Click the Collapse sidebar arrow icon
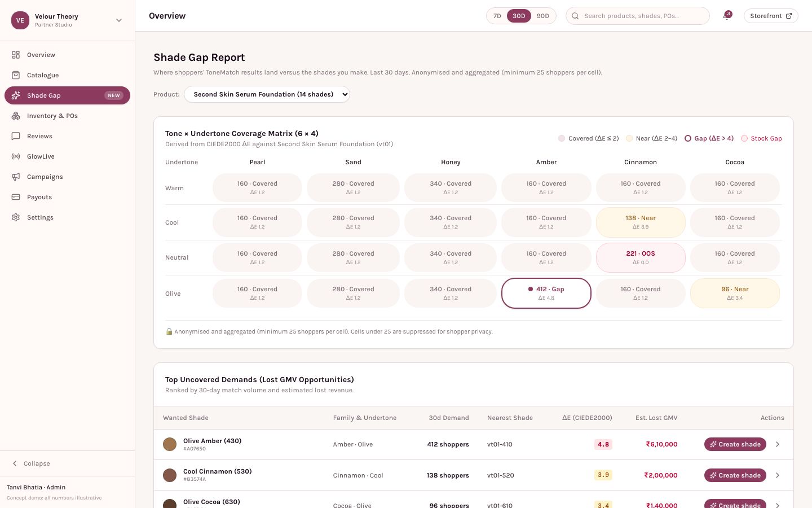This screenshot has height=508, width=812. pyautogui.click(x=15, y=463)
